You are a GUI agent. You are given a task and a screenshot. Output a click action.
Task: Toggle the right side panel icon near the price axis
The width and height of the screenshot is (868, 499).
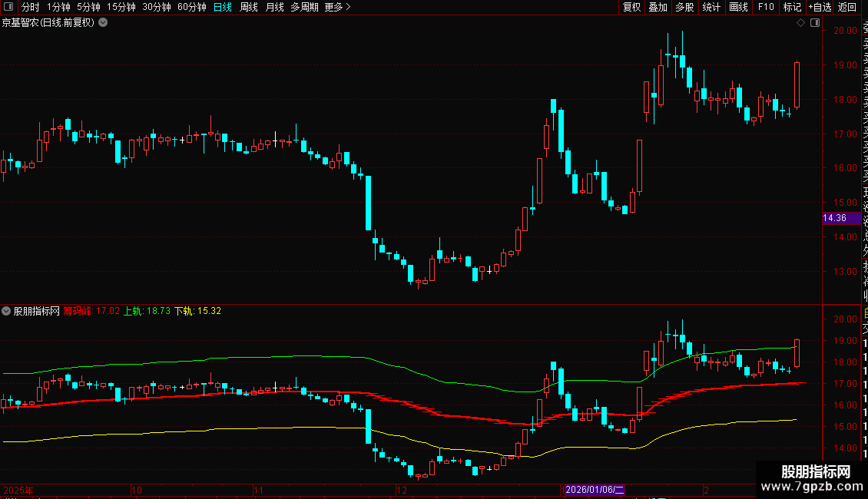[x=815, y=23]
